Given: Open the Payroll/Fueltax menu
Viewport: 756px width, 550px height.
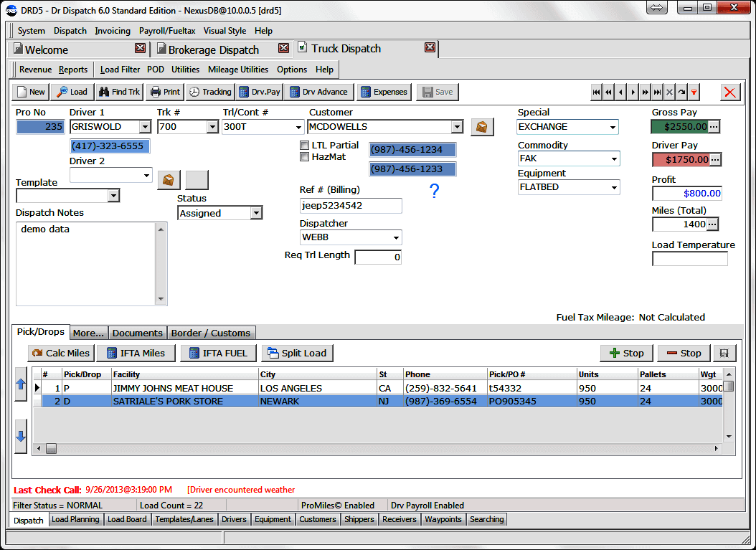Looking at the screenshot, I should tap(167, 31).
